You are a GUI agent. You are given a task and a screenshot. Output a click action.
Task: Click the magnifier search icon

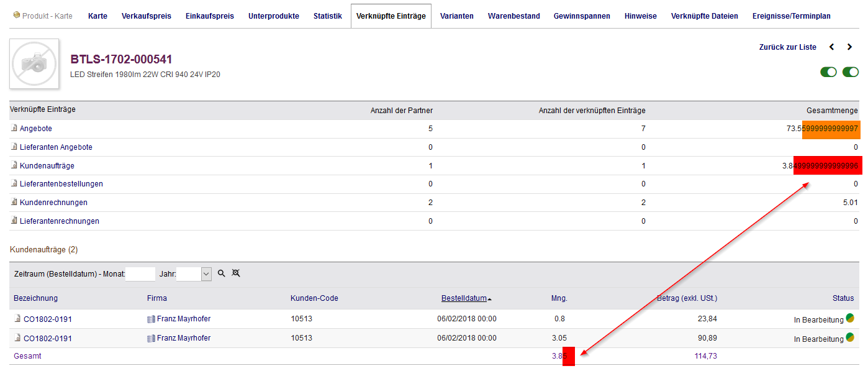point(221,273)
